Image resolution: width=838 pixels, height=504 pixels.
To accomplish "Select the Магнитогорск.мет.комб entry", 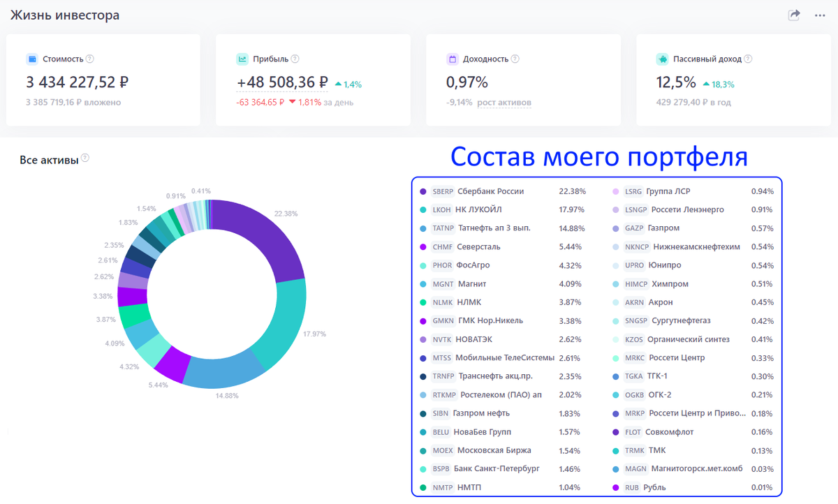I will pos(693,468).
